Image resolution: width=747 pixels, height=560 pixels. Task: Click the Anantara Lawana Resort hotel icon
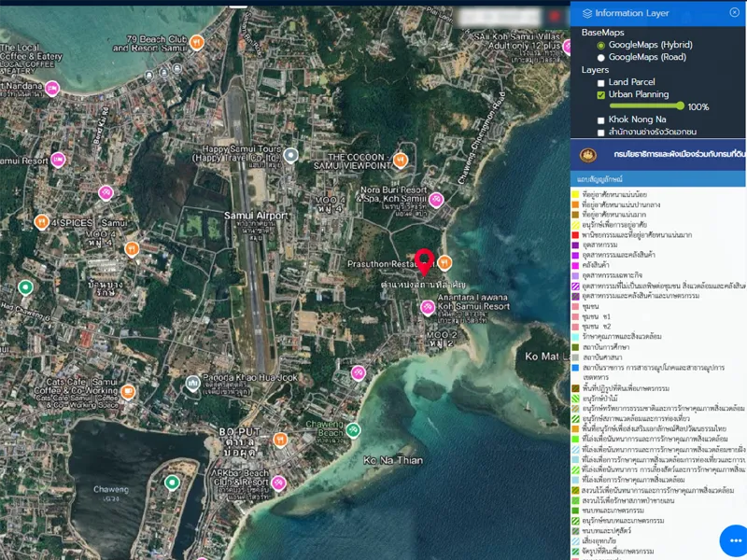click(x=428, y=306)
